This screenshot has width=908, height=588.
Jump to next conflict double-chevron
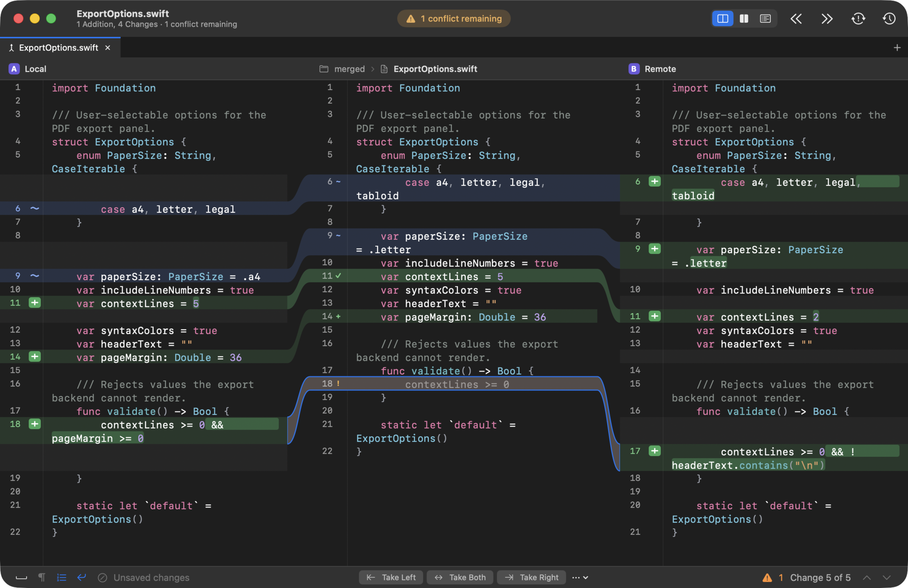point(826,19)
